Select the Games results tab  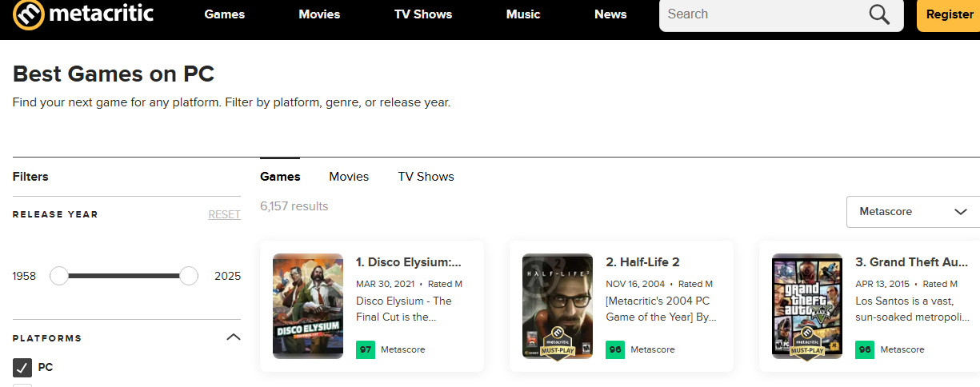tap(280, 177)
